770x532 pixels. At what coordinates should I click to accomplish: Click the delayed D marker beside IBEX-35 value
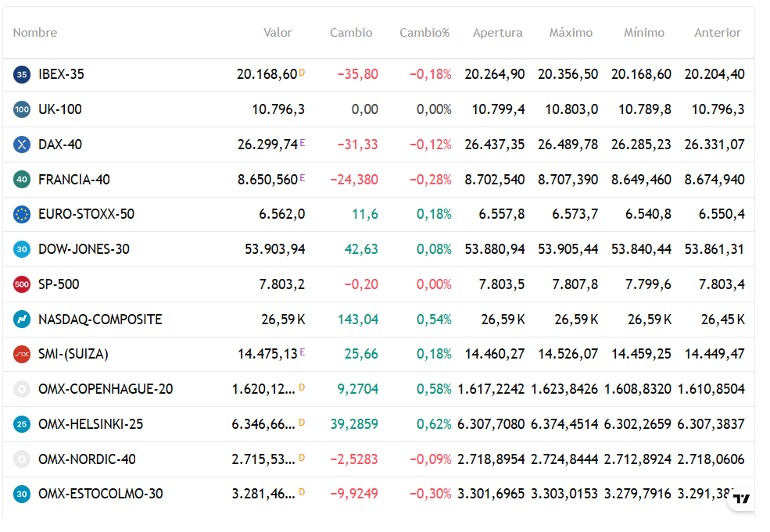coord(302,73)
